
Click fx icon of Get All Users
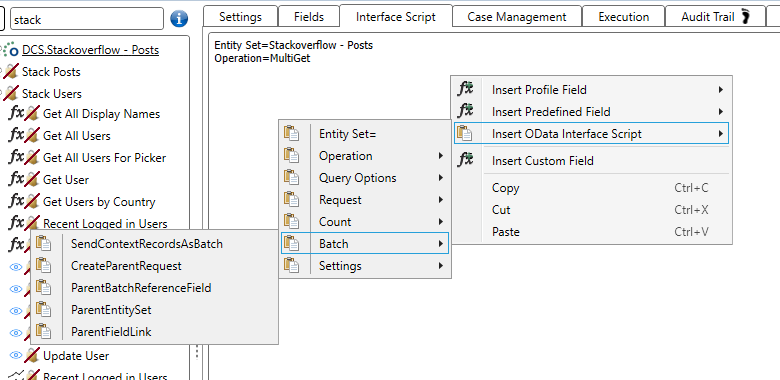(16, 135)
